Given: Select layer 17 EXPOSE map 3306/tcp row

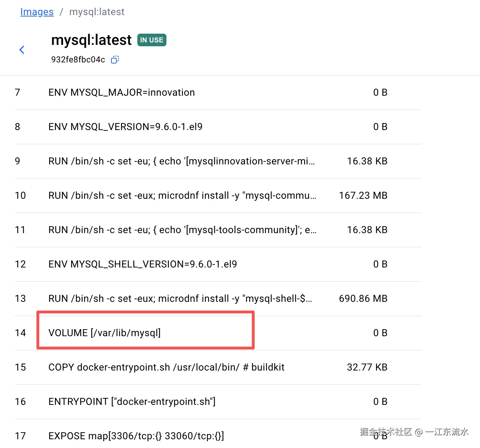Looking at the screenshot, I should [x=218, y=434].
